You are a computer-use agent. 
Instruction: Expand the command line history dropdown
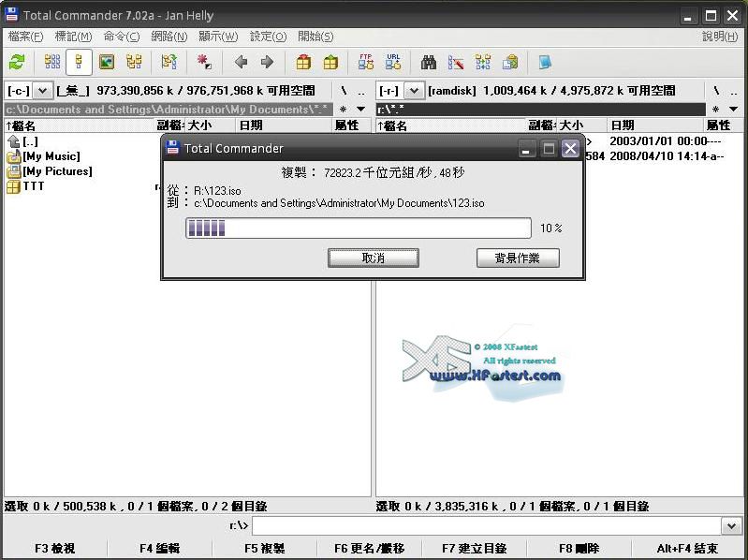tap(731, 526)
